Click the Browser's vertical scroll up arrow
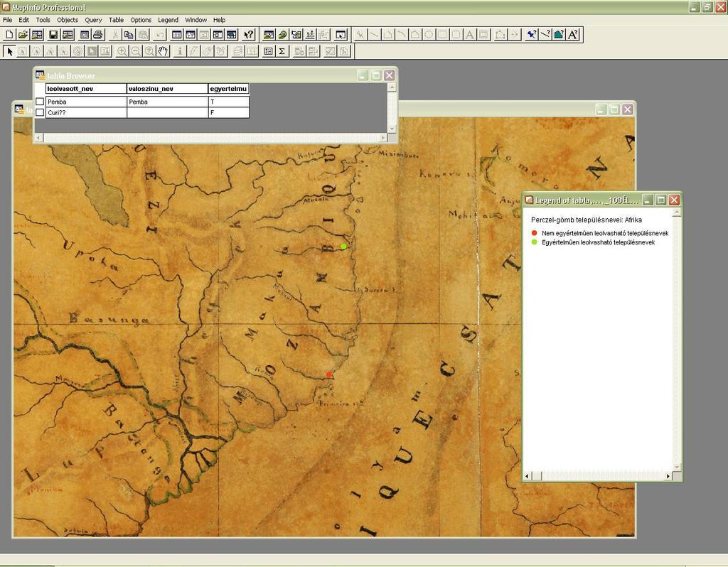728x567 pixels. click(x=392, y=87)
